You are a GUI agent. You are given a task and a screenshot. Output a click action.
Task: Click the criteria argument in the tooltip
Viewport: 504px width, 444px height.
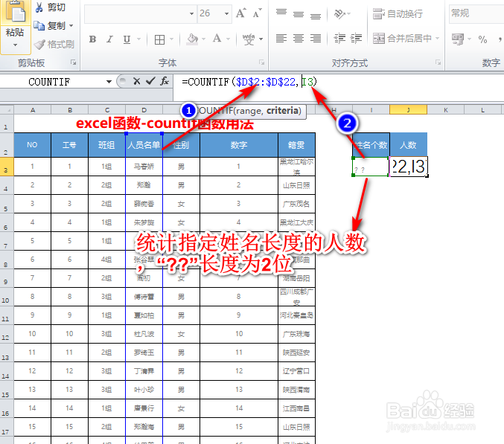[x=282, y=111]
